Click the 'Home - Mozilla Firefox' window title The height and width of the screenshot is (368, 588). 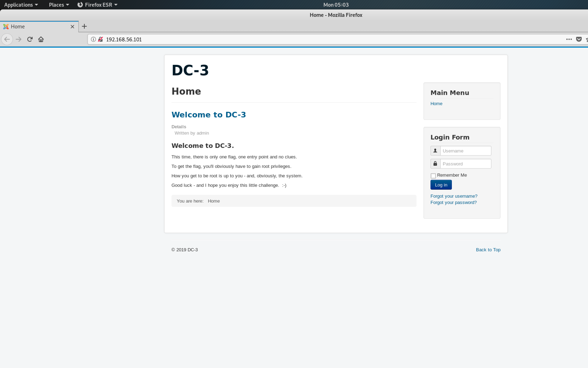click(336, 15)
